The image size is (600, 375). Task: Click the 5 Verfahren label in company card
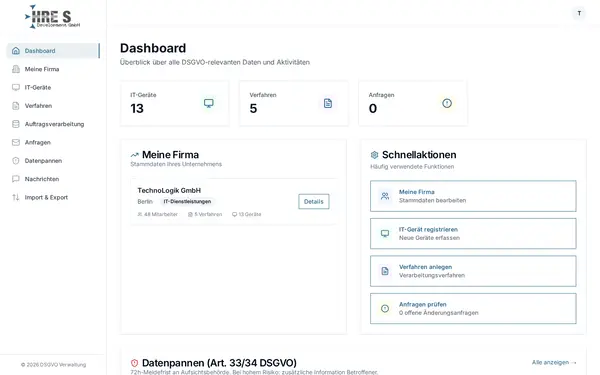click(205, 214)
